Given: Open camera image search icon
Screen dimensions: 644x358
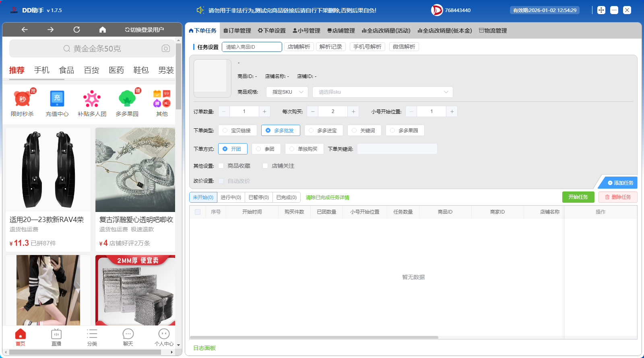Looking at the screenshot, I should [165, 48].
